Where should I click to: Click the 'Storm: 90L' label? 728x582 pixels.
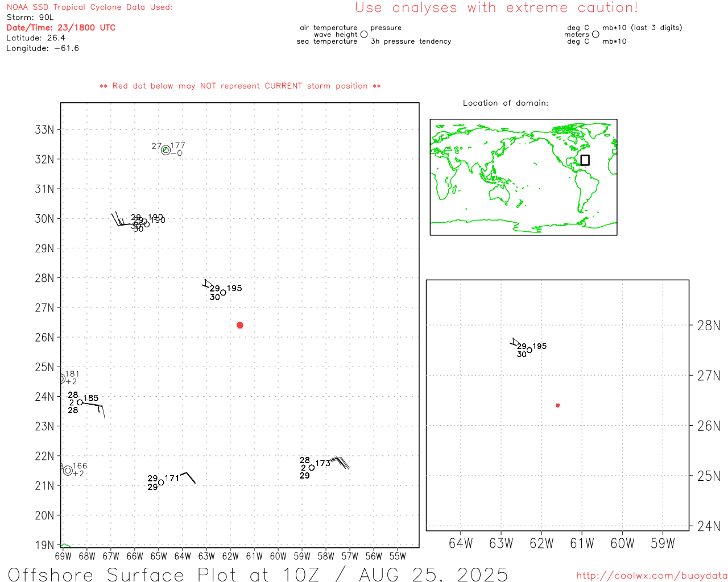30,18
